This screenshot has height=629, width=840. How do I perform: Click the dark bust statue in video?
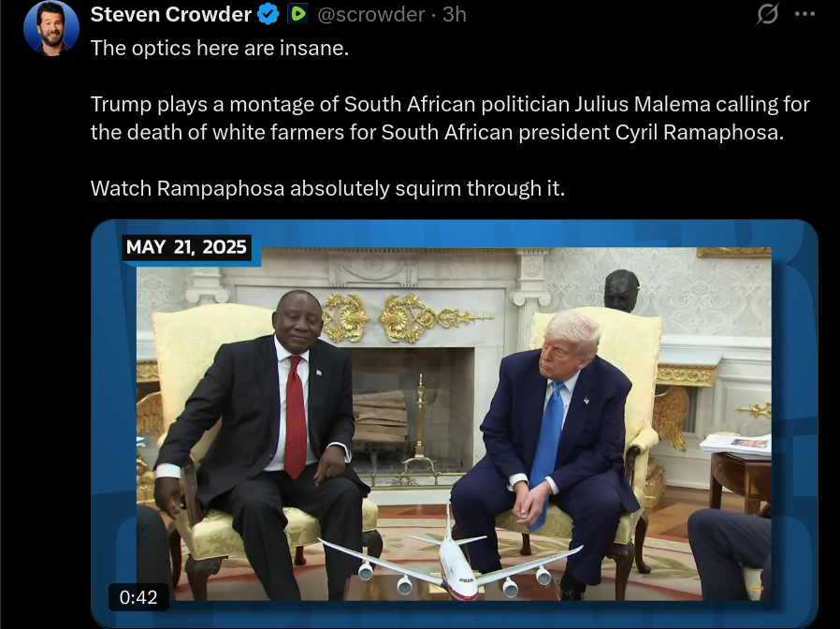click(x=621, y=291)
